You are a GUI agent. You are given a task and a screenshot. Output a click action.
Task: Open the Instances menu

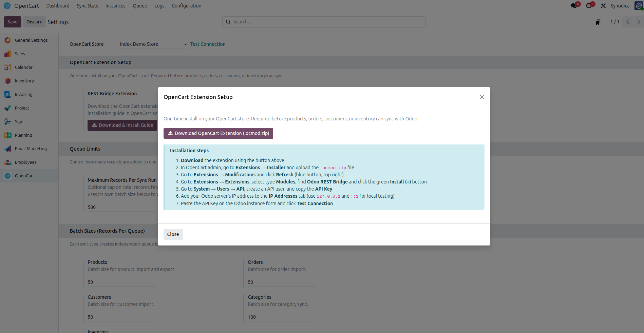pyautogui.click(x=115, y=6)
